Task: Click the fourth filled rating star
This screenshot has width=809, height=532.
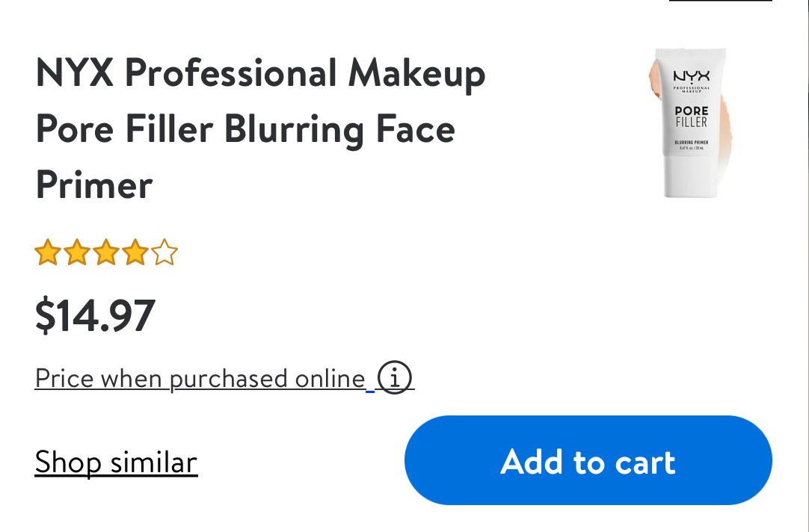Action: (x=135, y=252)
